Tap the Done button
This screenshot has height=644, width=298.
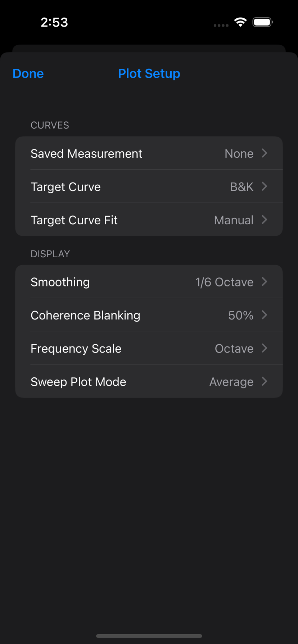28,74
